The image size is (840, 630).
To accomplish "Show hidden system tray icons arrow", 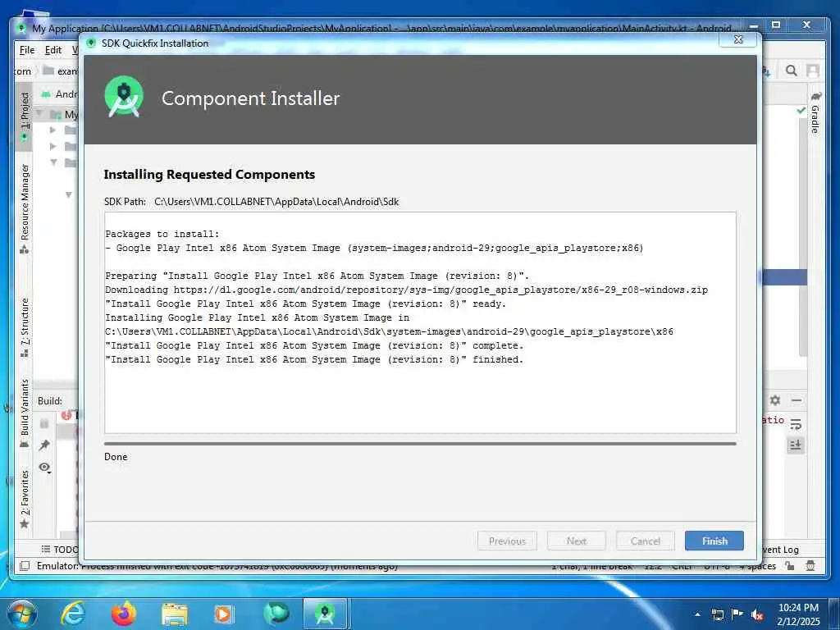I will [697, 614].
